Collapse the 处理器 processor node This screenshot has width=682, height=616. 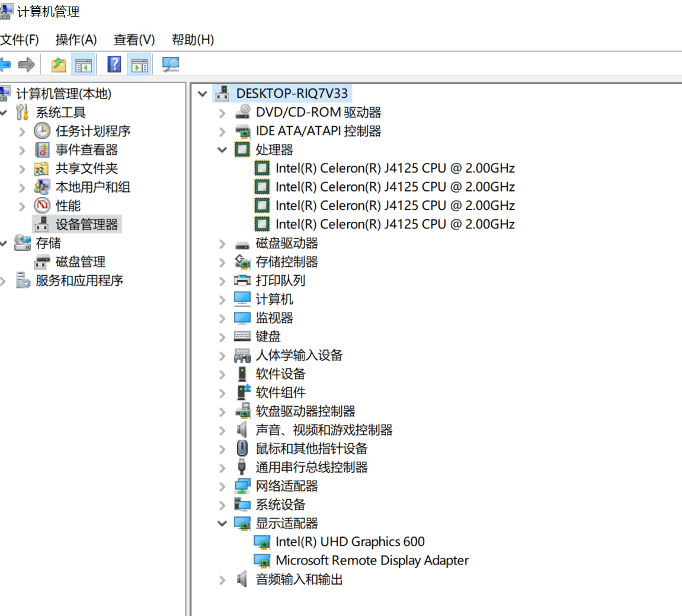click(222, 150)
